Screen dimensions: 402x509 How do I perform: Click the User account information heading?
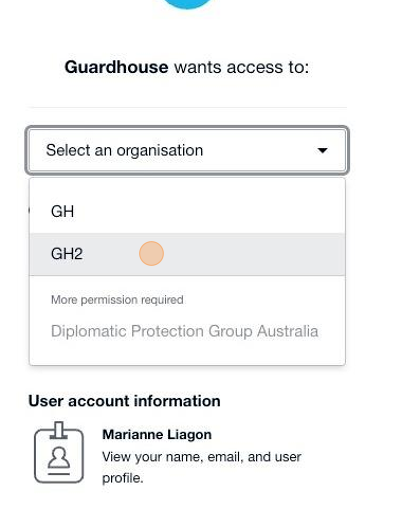coord(124,401)
